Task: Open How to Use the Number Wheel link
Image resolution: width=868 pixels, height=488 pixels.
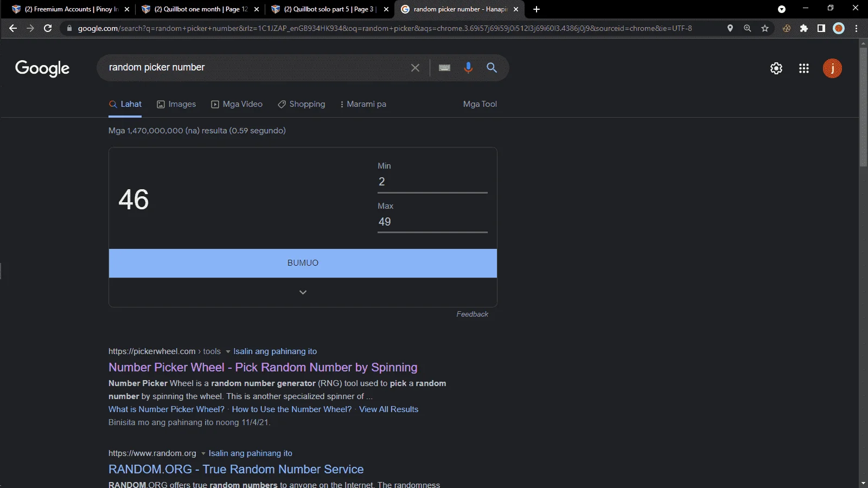Action: (x=292, y=409)
